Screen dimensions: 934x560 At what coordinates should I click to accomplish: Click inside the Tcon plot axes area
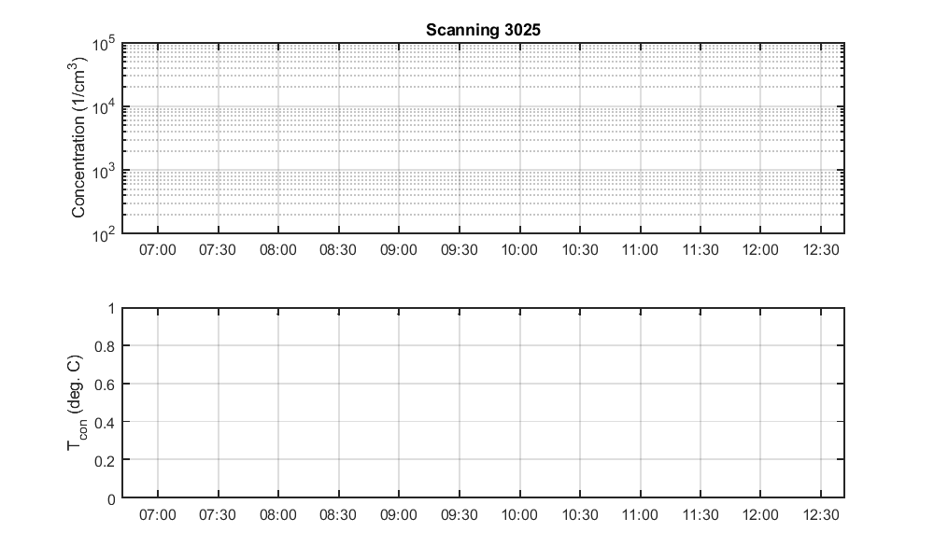(483, 402)
